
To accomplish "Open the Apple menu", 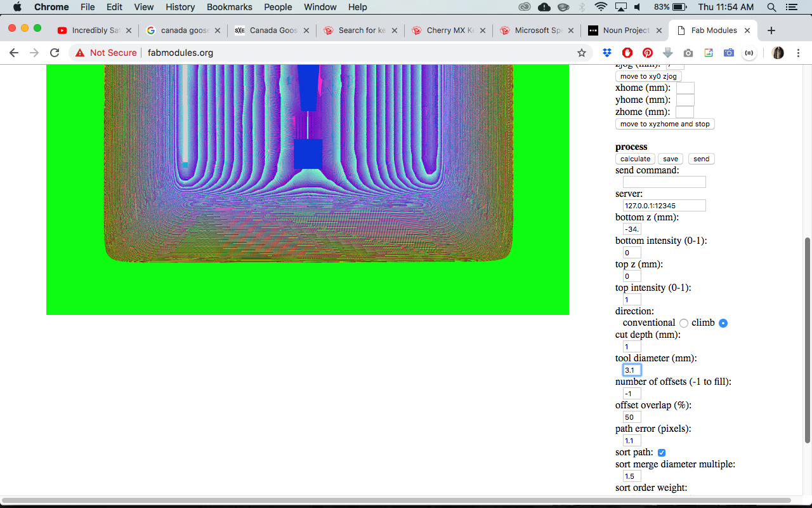I will point(17,7).
